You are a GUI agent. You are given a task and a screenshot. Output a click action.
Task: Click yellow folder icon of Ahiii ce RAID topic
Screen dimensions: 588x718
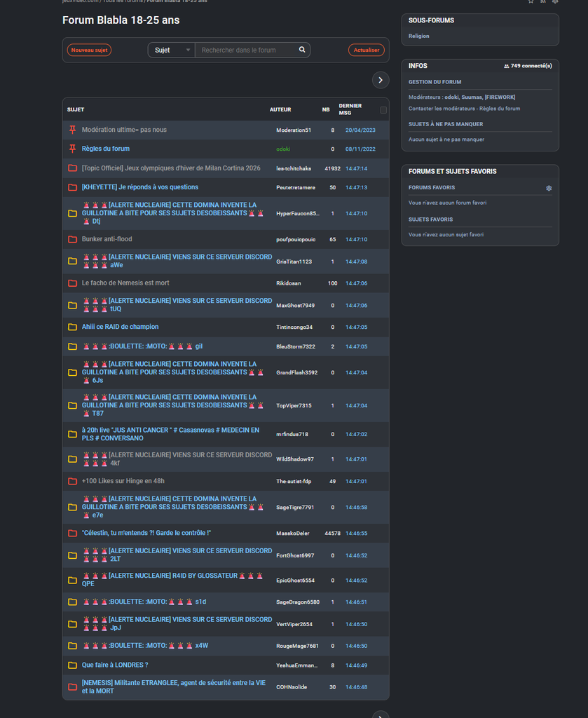coord(72,327)
